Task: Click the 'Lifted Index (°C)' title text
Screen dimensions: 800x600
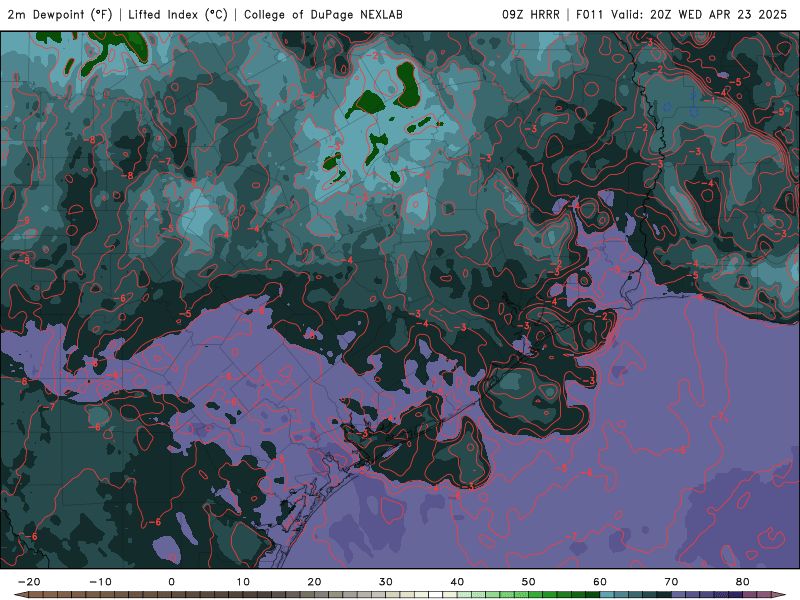Action: (x=178, y=15)
